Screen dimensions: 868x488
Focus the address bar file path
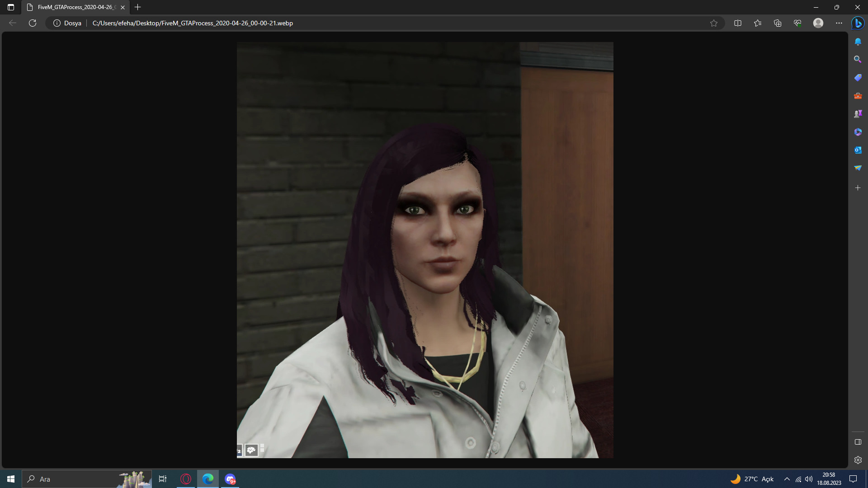tap(193, 23)
